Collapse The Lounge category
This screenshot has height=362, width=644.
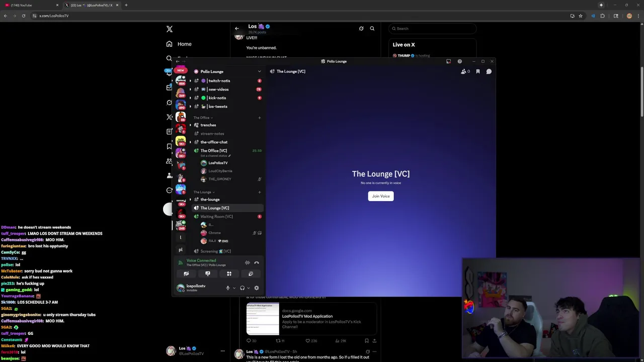(x=204, y=192)
